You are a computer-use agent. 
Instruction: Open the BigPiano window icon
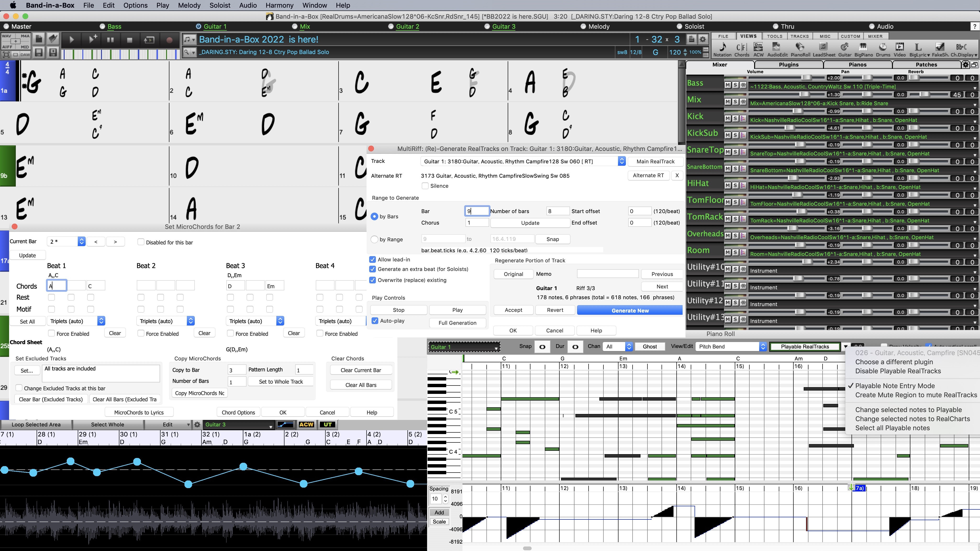tap(863, 50)
